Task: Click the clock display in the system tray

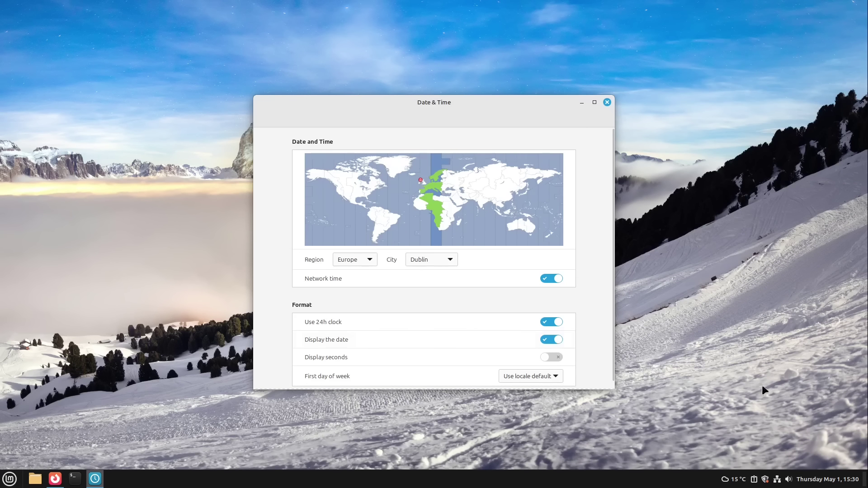Action: click(827, 479)
